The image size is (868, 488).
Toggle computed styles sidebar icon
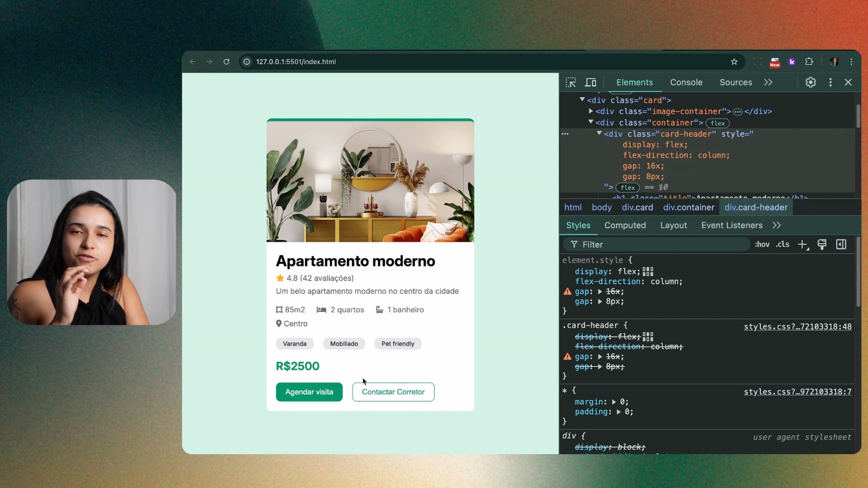click(841, 244)
